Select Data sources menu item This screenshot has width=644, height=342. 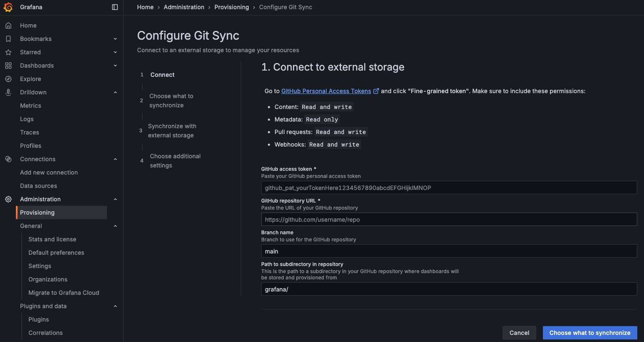(38, 186)
